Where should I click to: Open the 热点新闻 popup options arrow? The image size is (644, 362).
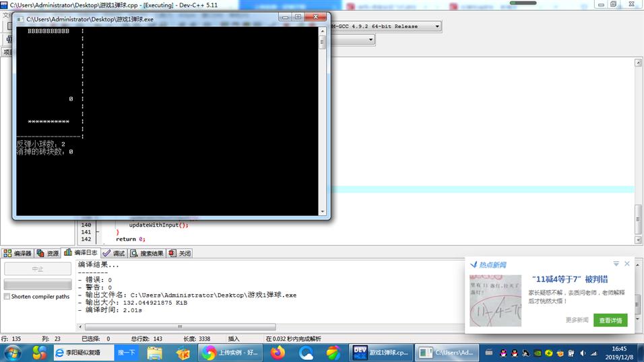(616, 264)
